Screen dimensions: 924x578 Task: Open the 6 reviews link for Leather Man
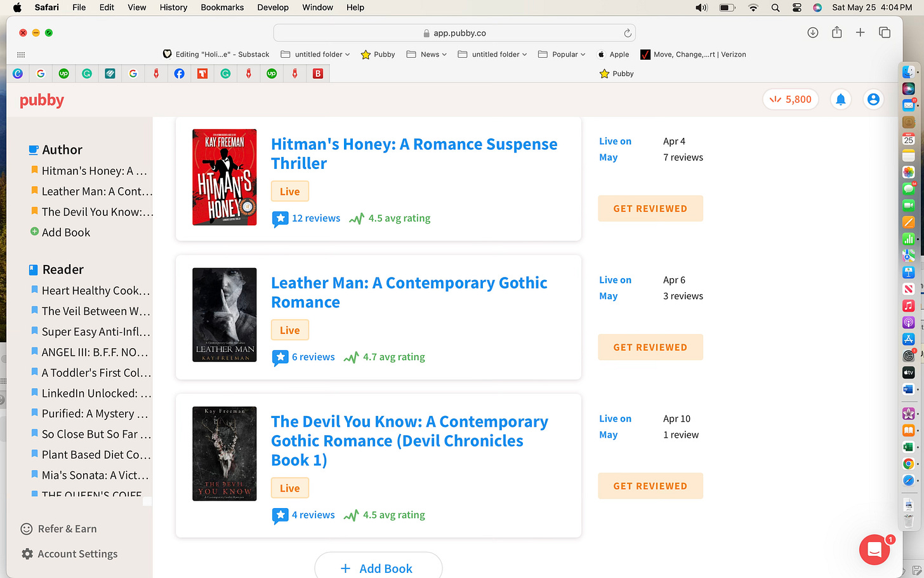313,357
